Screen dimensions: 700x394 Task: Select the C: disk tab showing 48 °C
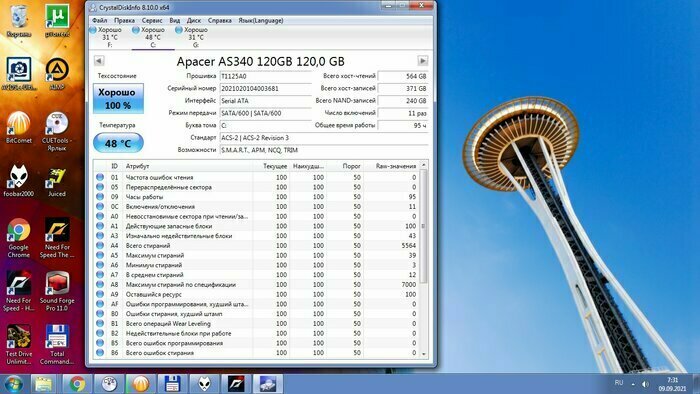click(x=152, y=37)
